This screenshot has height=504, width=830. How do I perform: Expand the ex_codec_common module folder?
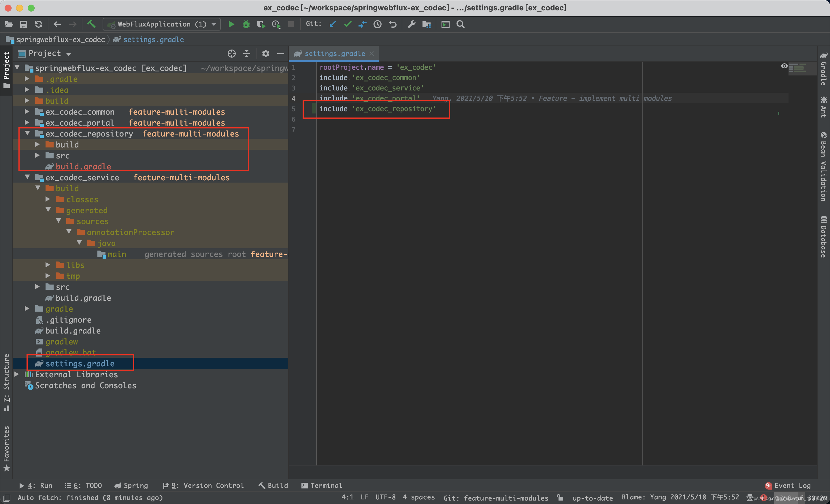[27, 112]
